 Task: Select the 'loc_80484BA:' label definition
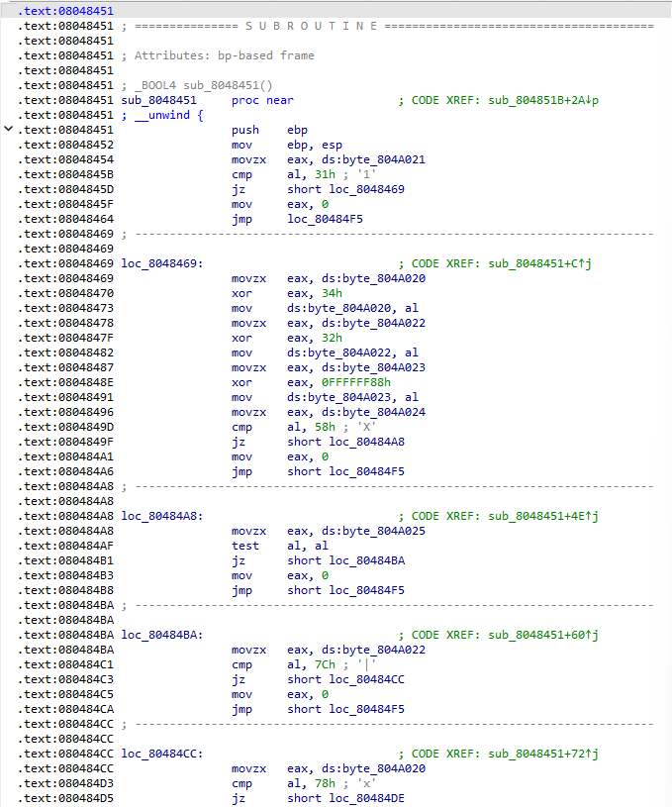point(162,635)
